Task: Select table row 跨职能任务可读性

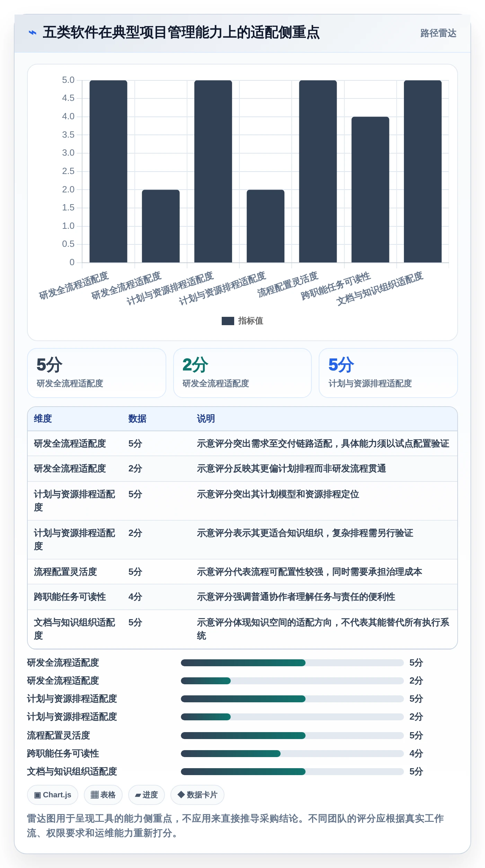Action: (x=242, y=597)
